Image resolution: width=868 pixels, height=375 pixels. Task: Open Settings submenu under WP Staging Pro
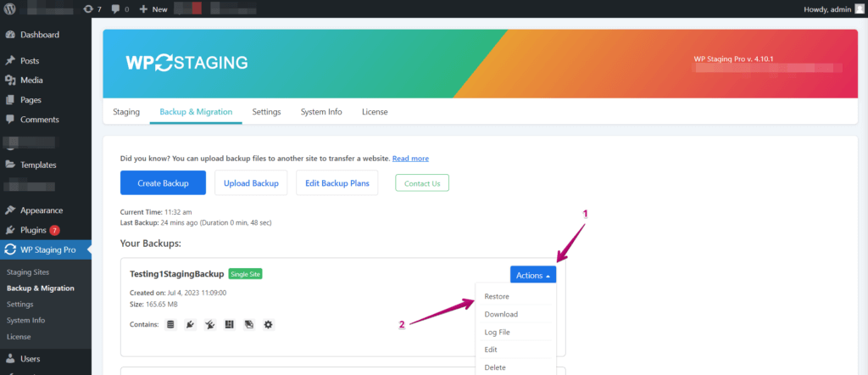[20, 304]
